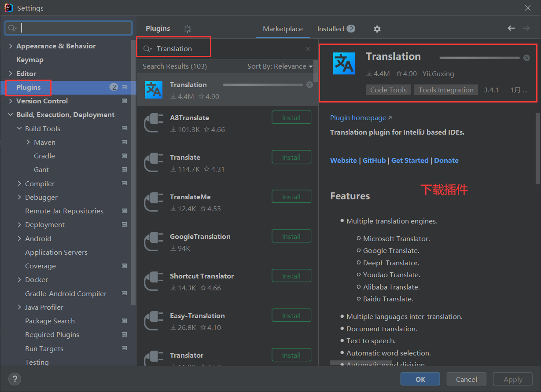Click the search magnifier in plugin search field
Image resolution: width=541 pixels, height=392 pixels.
tap(147, 49)
